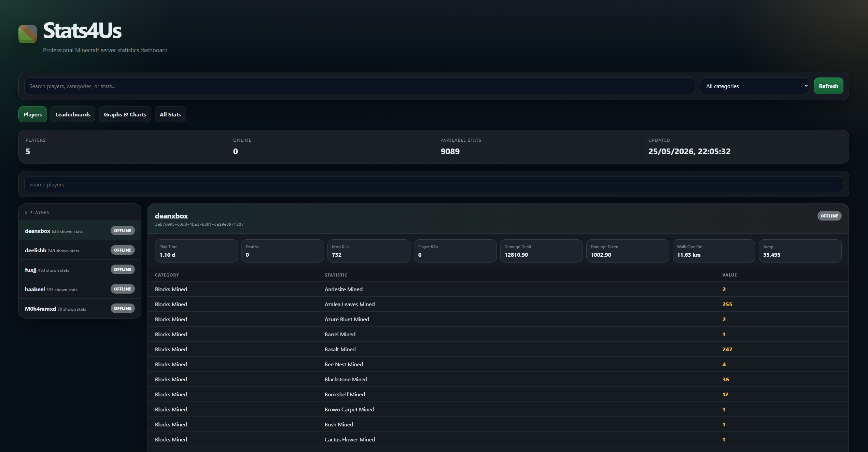The image size is (868, 452).
Task: Click the Blackstone Mined statistic
Action: [x=346, y=379]
